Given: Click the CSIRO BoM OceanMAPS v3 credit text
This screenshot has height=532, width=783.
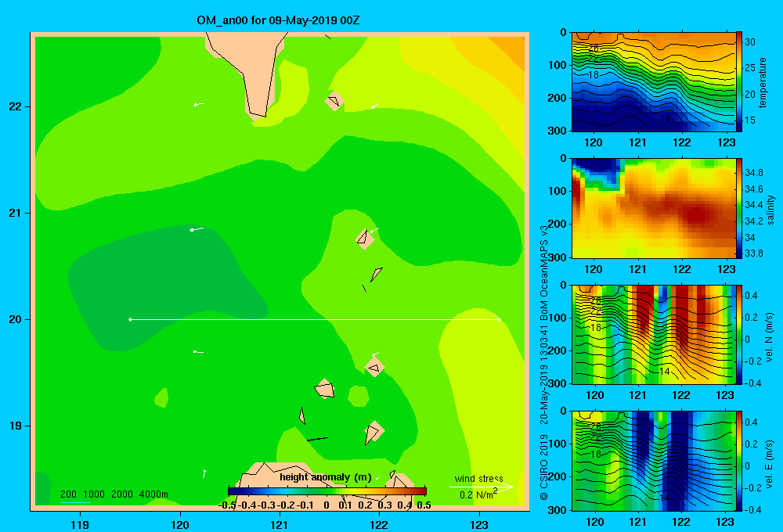Looking at the screenshot, I should click(x=544, y=362).
